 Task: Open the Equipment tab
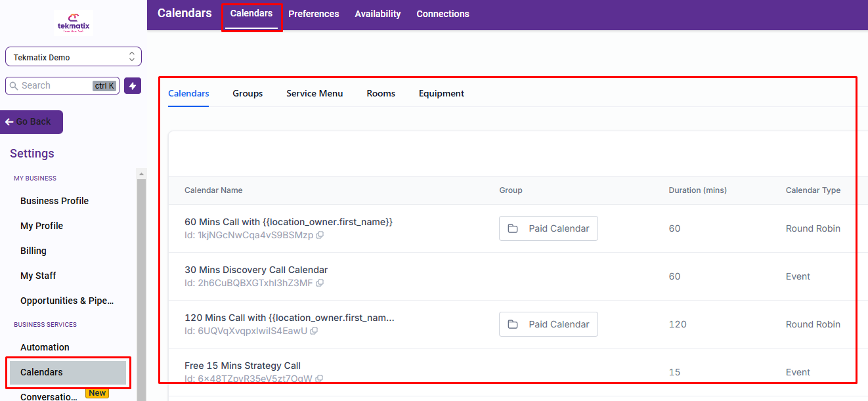click(x=441, y=93)
